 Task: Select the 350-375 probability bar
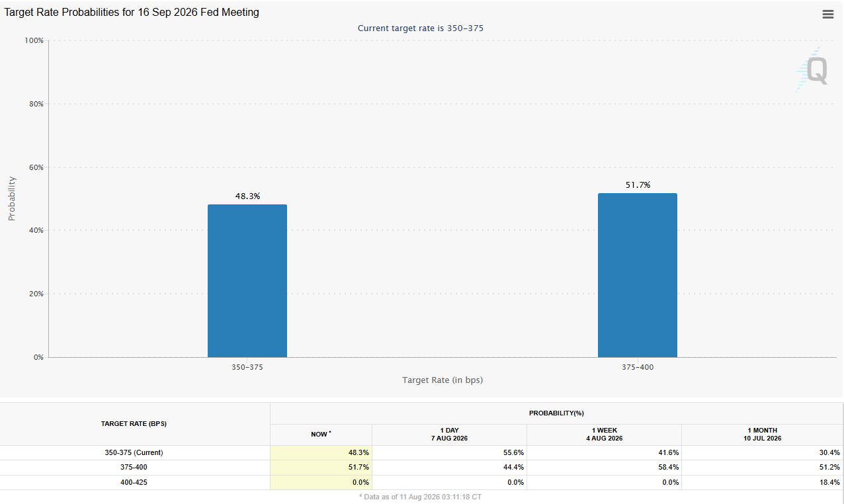[x=247, y=280]
